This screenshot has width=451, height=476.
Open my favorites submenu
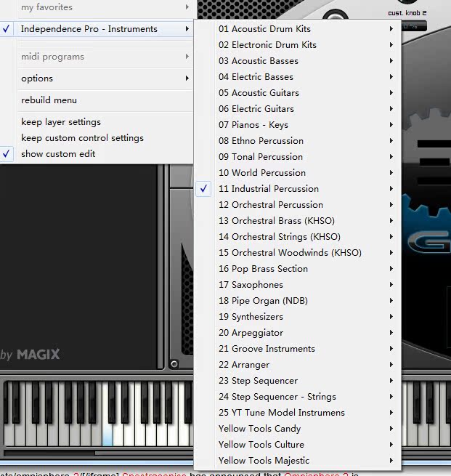pyautogui.click(x=97, y=7)
